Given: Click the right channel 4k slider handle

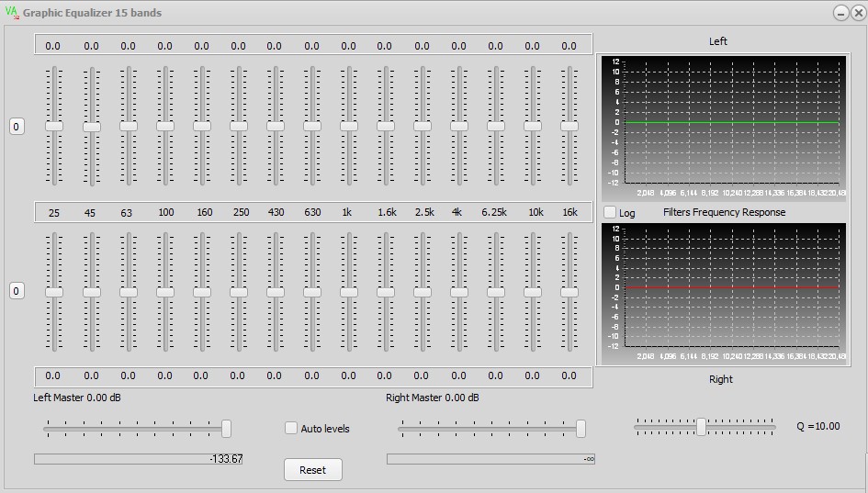Looking at the screenshot, I should click(x=458, y=291).
